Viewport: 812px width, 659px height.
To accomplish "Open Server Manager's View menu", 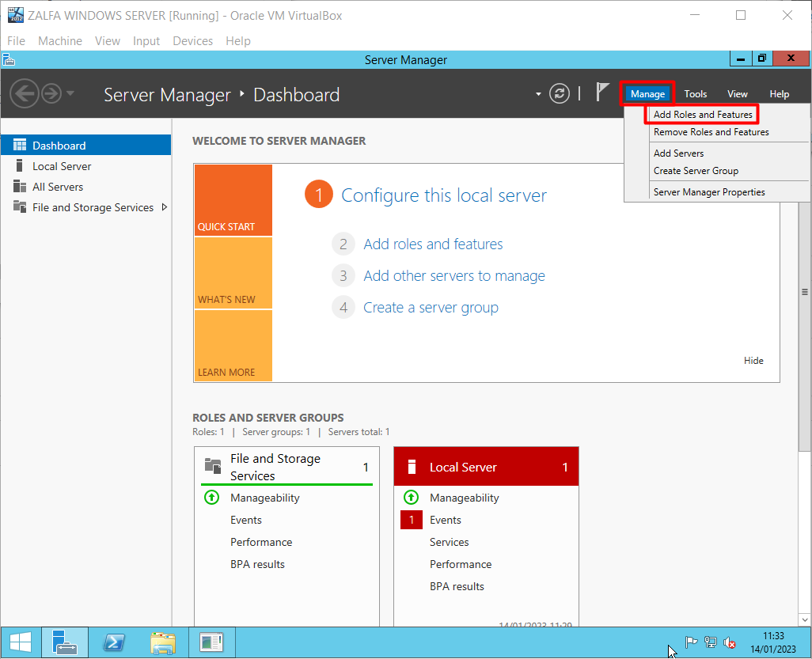I will [x=737, y=93].
